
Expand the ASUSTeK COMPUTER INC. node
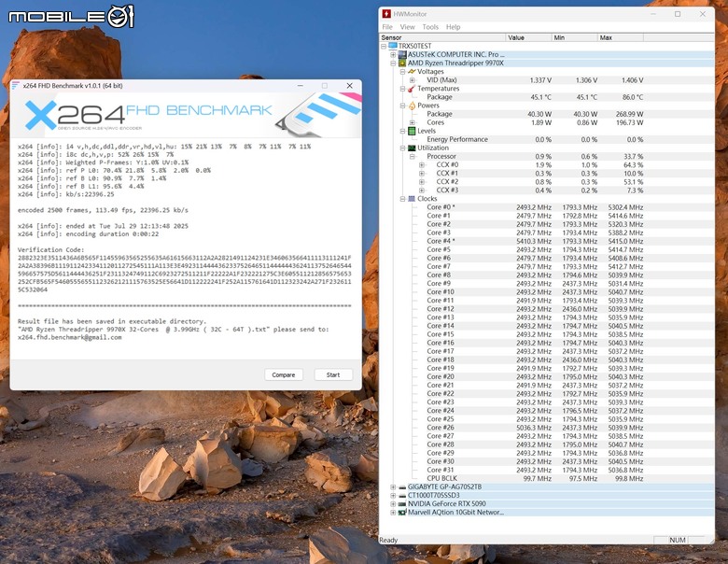click(393, 54)
